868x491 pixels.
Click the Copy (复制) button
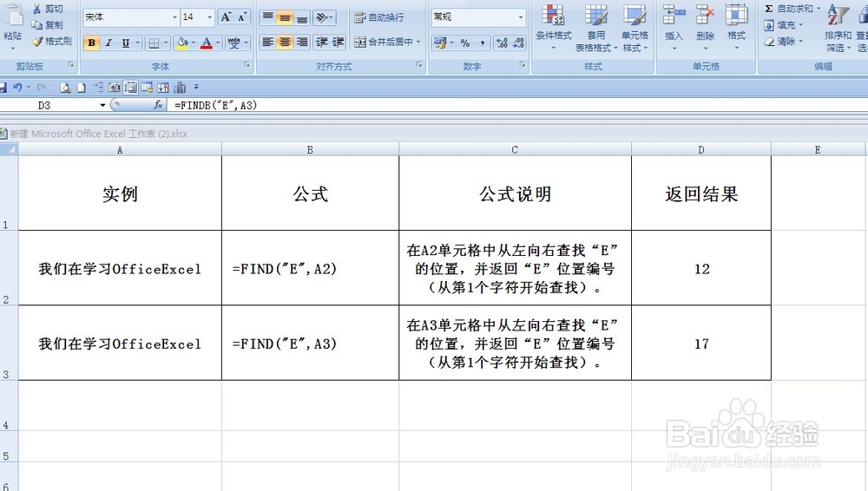click(47, 25)
